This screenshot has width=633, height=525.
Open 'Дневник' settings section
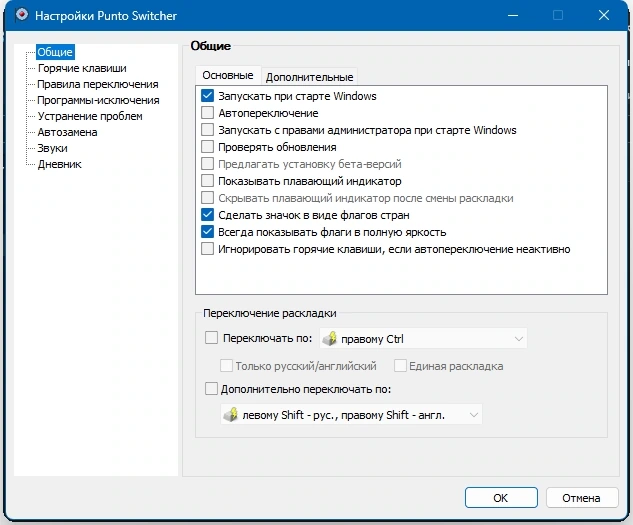click(60, 164)
